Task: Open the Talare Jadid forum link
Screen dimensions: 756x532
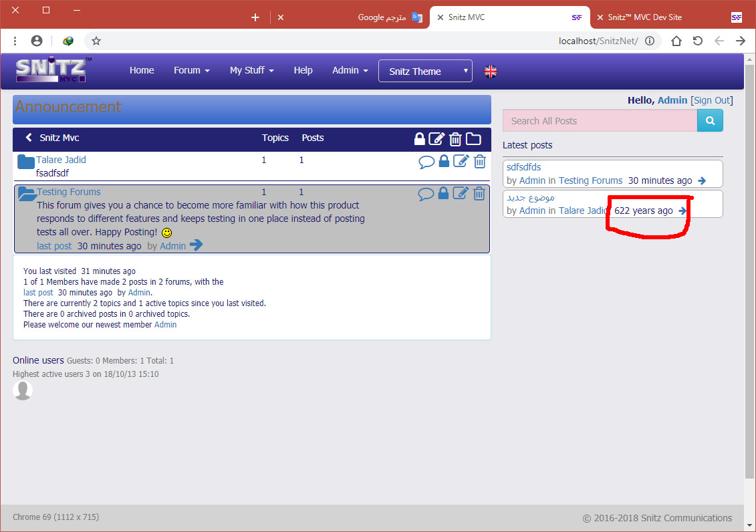Action: coord(61,160)
